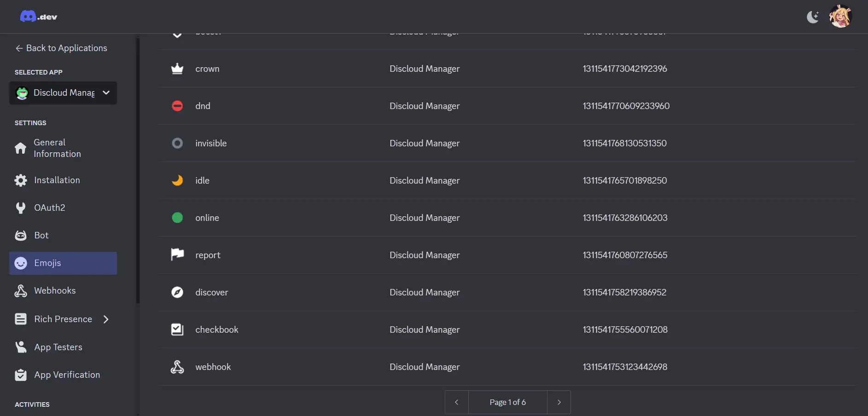Click the sidebar vertical scrollbar
868x416 pixels.
138,170
